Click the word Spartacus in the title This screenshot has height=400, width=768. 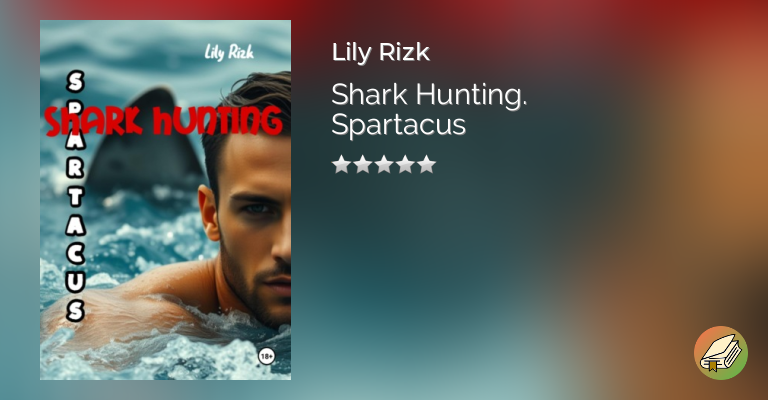point(398,125)
